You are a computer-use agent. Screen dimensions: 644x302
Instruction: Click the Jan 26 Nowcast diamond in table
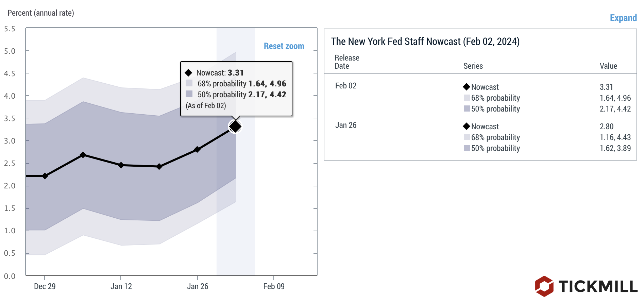(467, 127)
